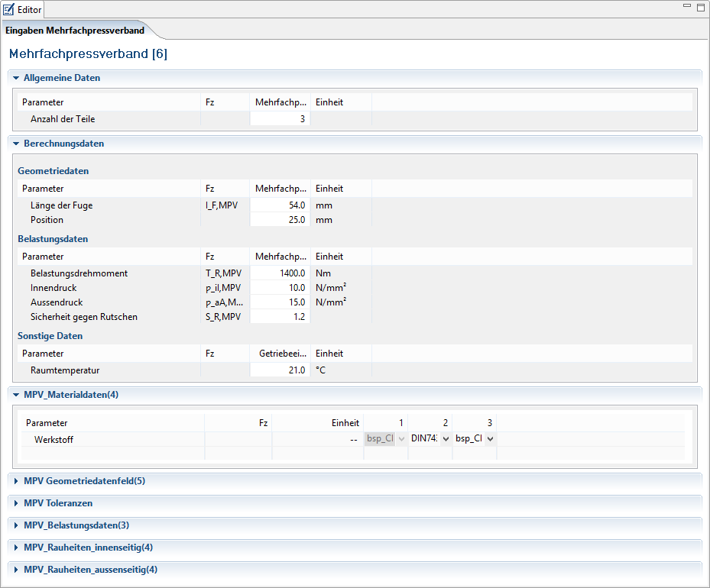
Task: Edit the Belastungsdrehmoment value 1400.0
Action: 280,273
